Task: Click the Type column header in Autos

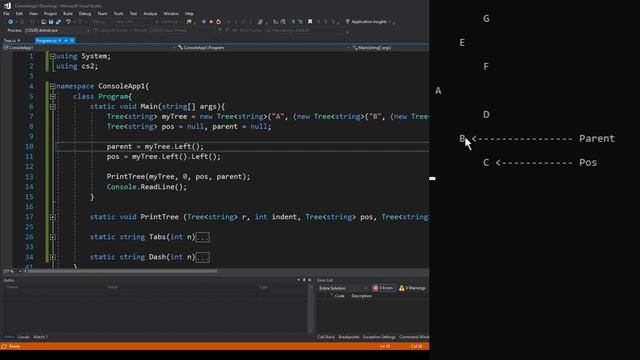Action: point(263,287)
